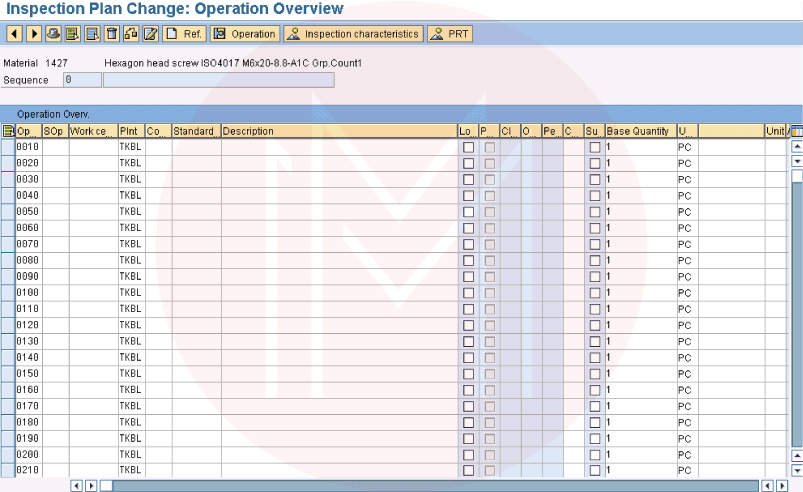Click the right arrow next to the left-end scroll arrow
The width and height of the screenshot is (803, 492).
point(91,485)
